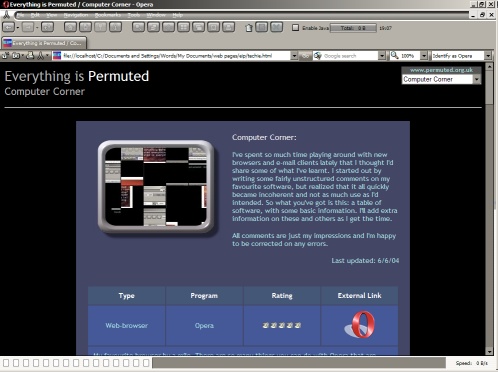Click the Computer Corner: heading
The width and height of the screenshot is (498, 372).
pos(264,137)
